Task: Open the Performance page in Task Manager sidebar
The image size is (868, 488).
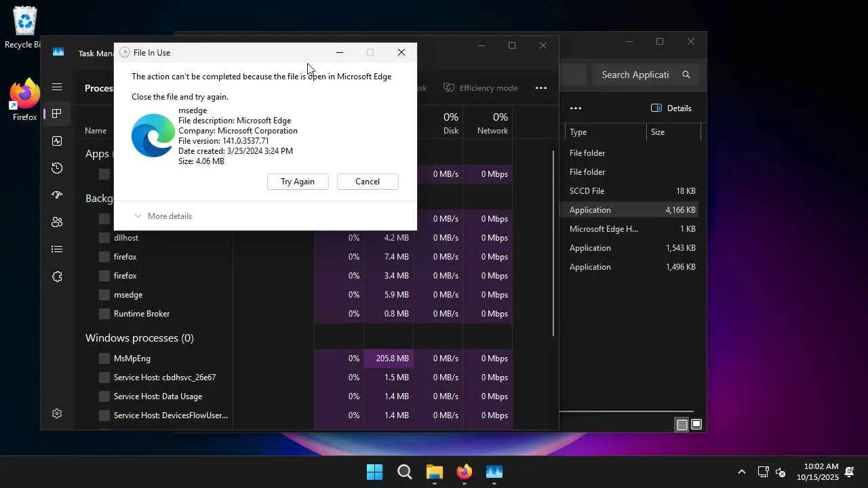Action: point(57,141)
